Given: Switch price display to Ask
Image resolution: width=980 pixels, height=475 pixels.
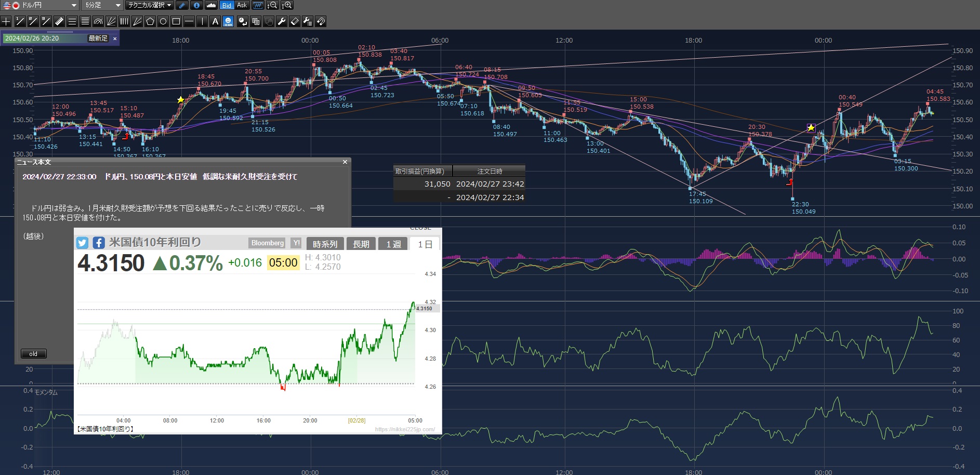Looking at the screenshot, I should point(242,5).
